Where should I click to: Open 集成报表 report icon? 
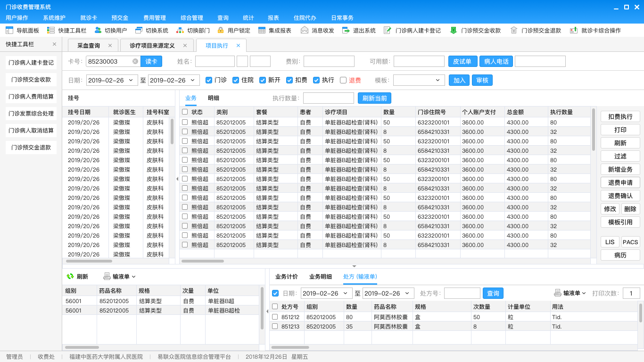pyautogui.click(x=262, y=30)
